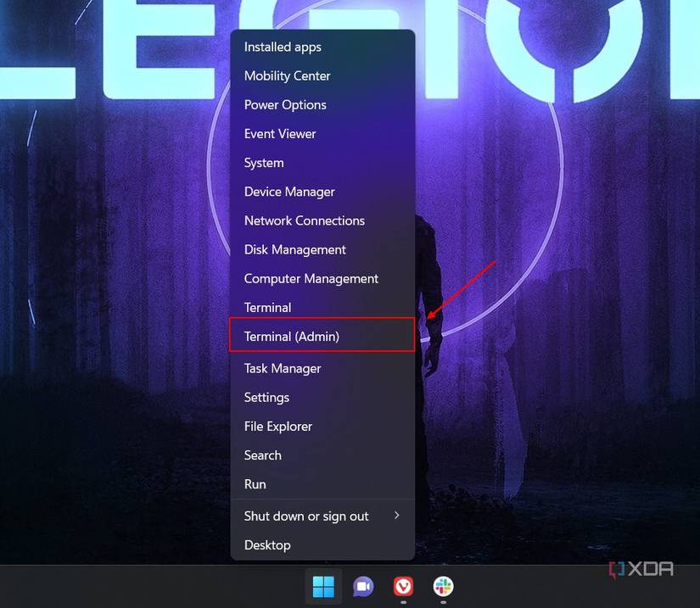Launch Vivaldi browser from the taskbar

tap(402, 586)
